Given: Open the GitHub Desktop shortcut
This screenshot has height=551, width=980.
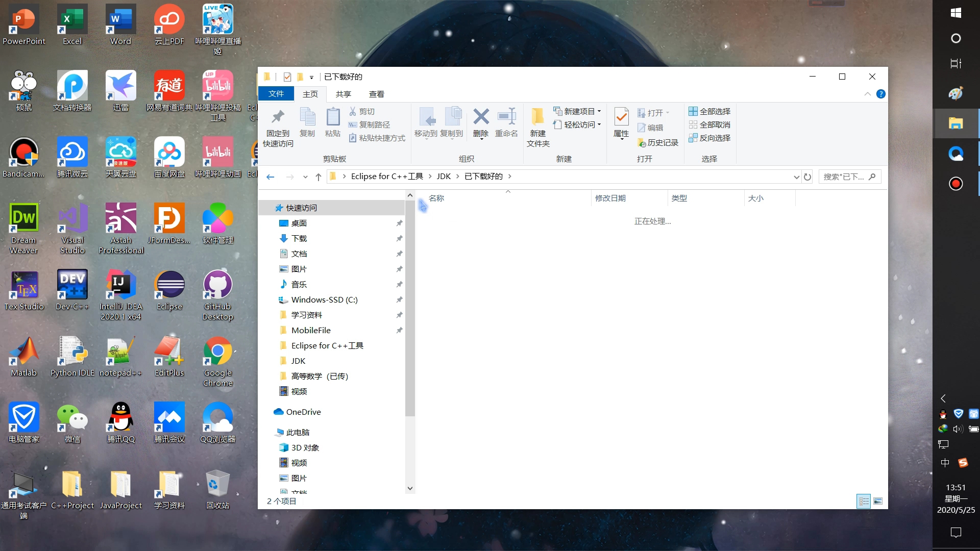Looking at the screenshot, I should tap(218, 295).
